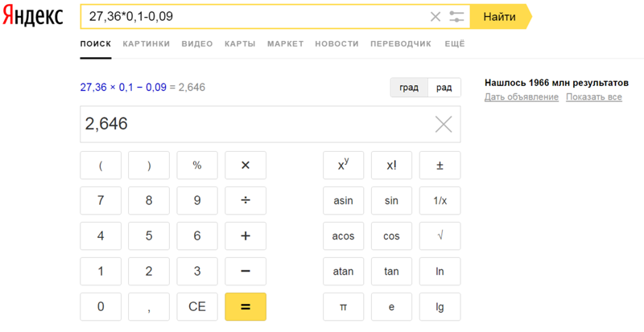
Task: Open the Картинки search tab
Action: click(146, 44)
